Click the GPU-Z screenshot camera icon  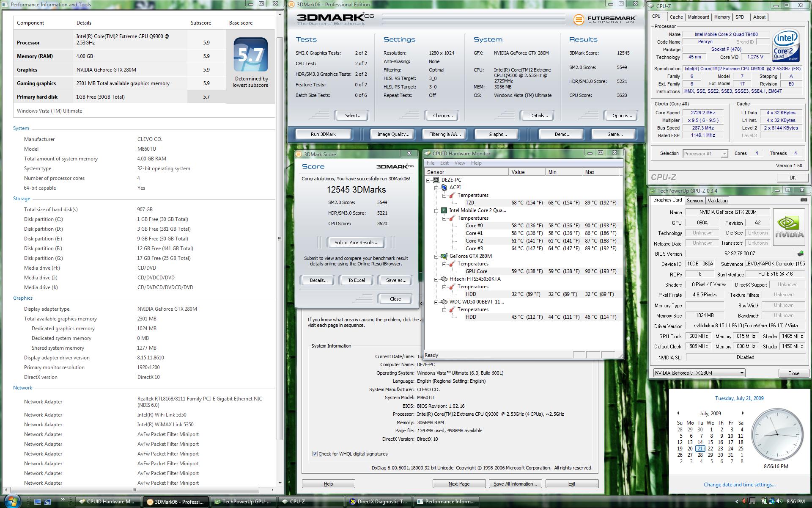(803, 200)
